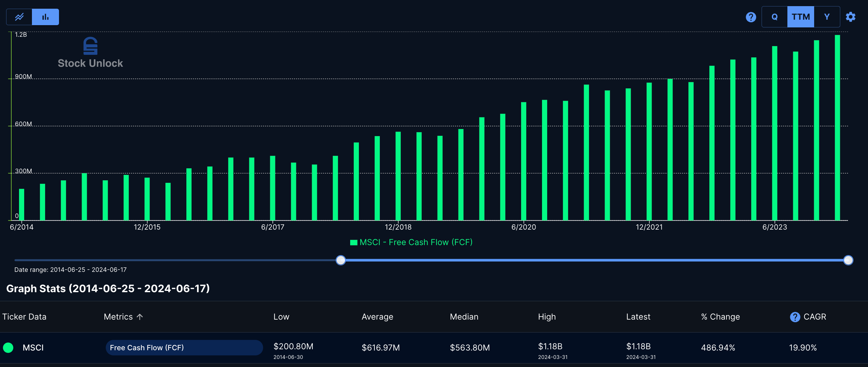Click the 19.90% CAGR value
Image resolution: width=868 pixels, height=367 pixels.
[x=803, y=347]
